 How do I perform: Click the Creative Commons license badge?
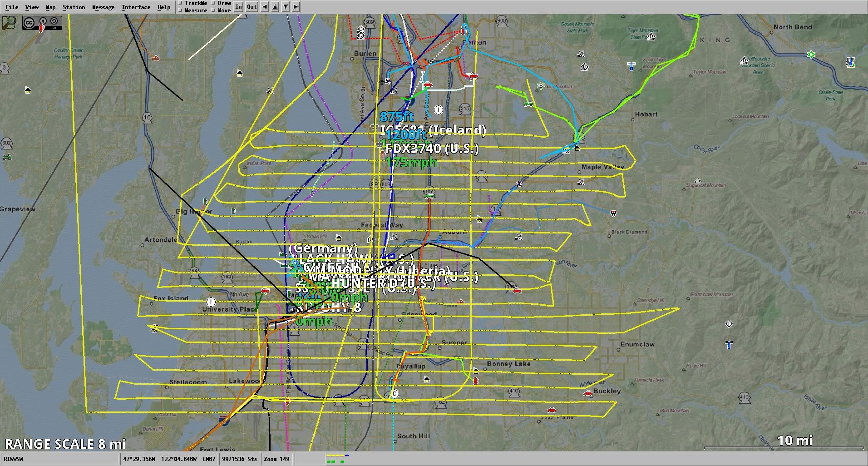click(42, 23)
